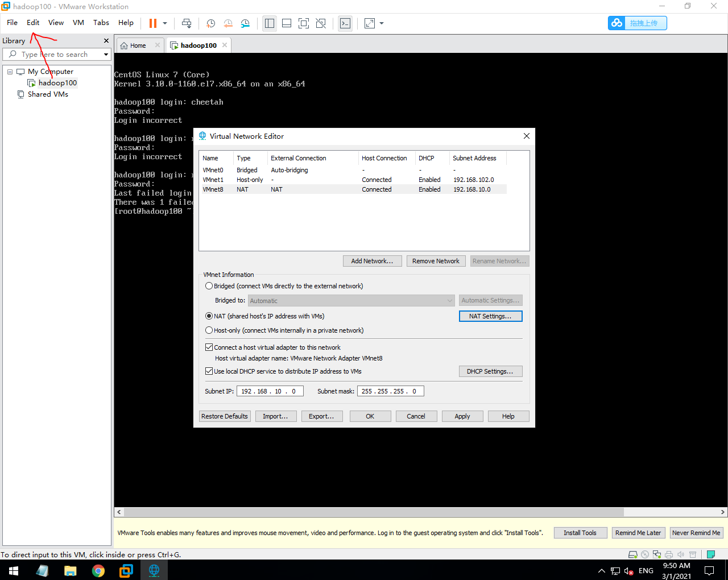Image resolution: width=728 pixels, height=580 pixels.
Task: Click the VMware Workstation taskbar icon
Action: tap(126, 570)
